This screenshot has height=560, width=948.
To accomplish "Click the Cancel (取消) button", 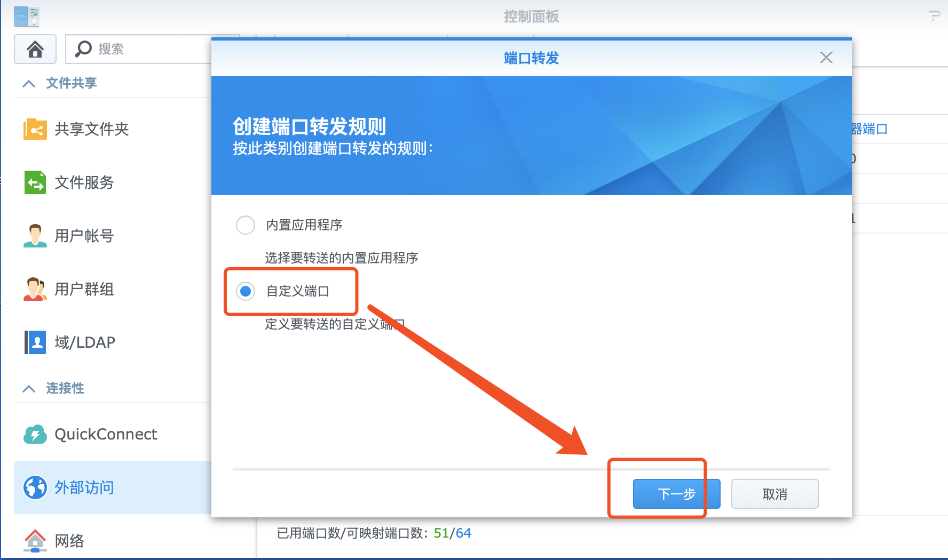I will click(x=775, y=494).
